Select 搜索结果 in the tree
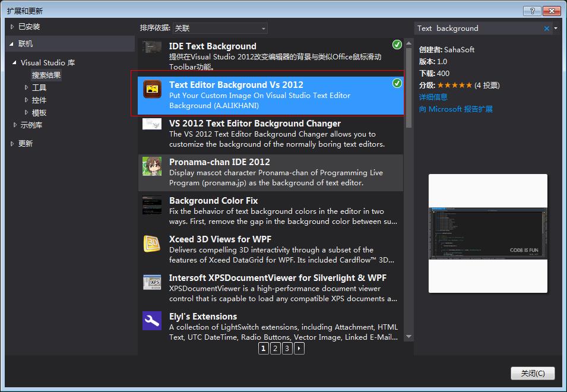The width and height of the screenshot is (567, 392). point(46,75)
